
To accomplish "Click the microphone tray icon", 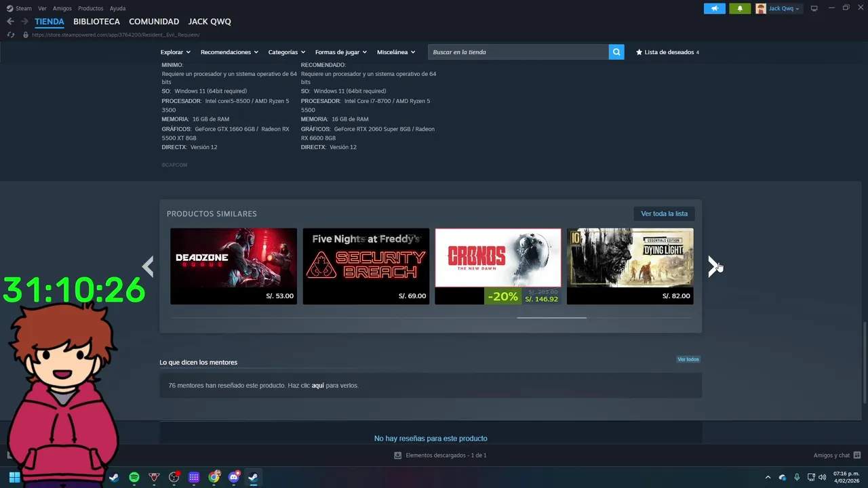I will [x=797, y=477].
